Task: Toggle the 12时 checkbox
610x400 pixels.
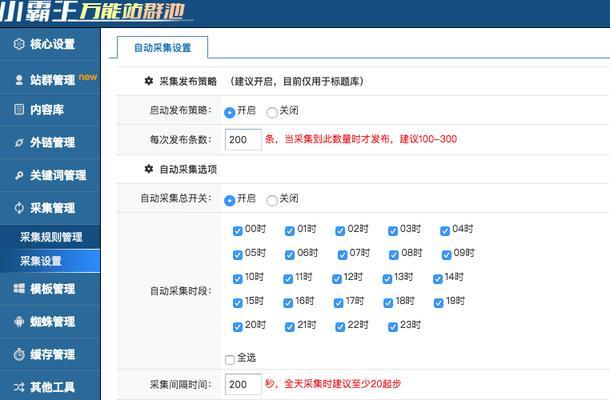Action: click(x=337, y=279)
